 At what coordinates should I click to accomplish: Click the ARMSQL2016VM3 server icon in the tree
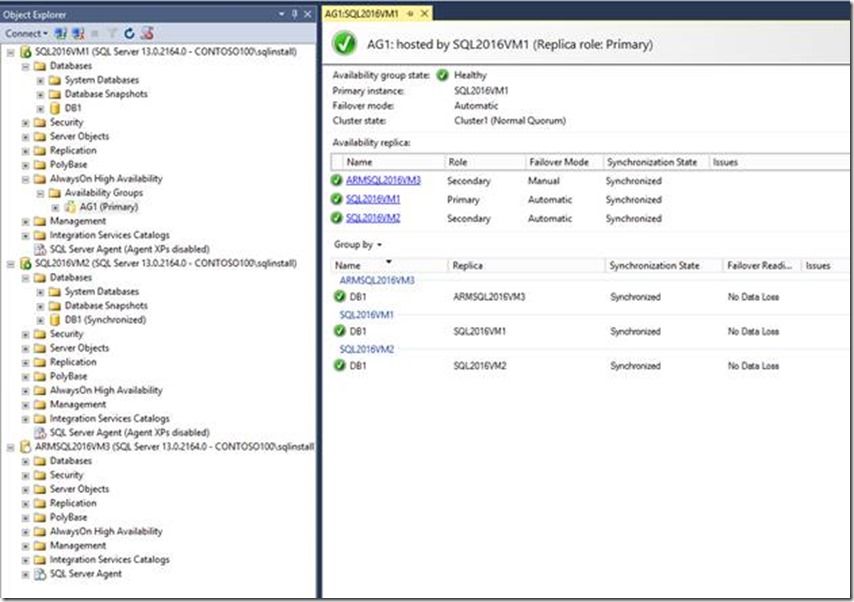point(26,447)
